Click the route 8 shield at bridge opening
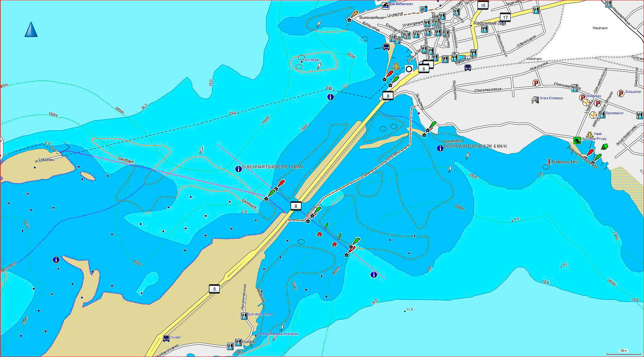 tap(296, 206)
